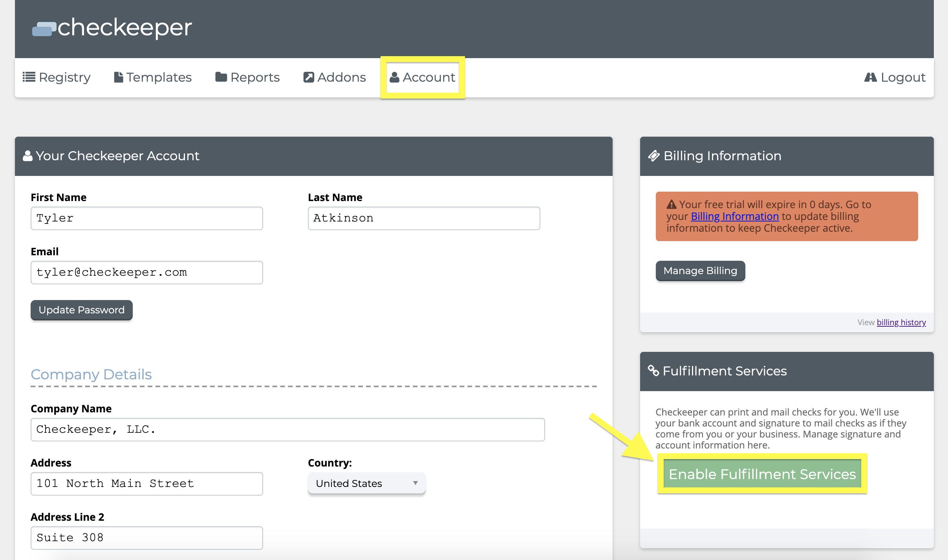Edit the Company Name field

[x=288, y=430]
